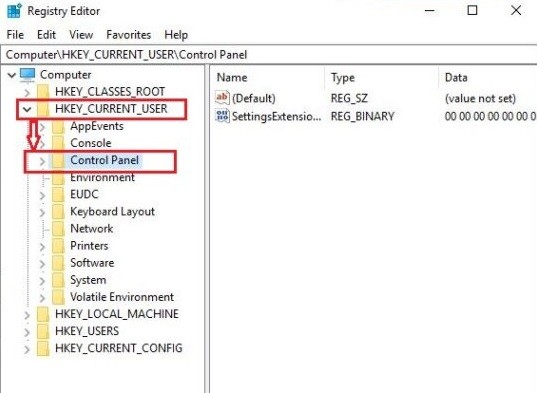Viewport: 537px width, 393px height.
Task: Click the HKEY_USERS folder icon
Action: click(x=43, y=331)
